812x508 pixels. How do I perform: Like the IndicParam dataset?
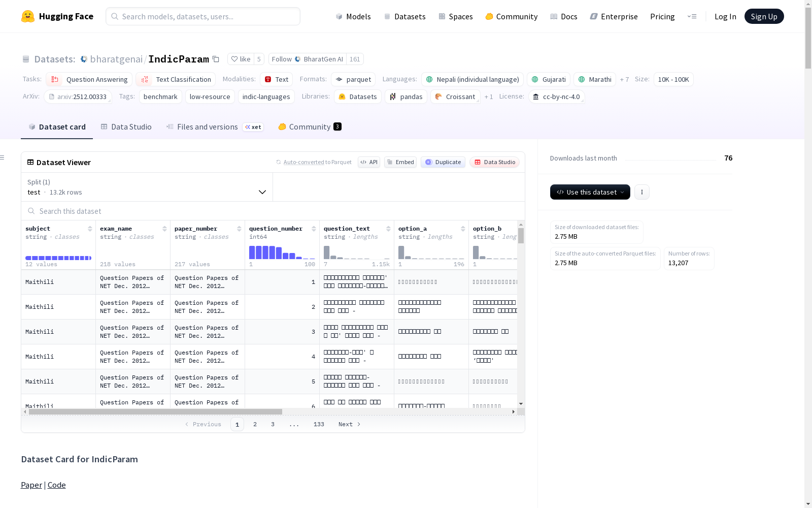[241, 59]
